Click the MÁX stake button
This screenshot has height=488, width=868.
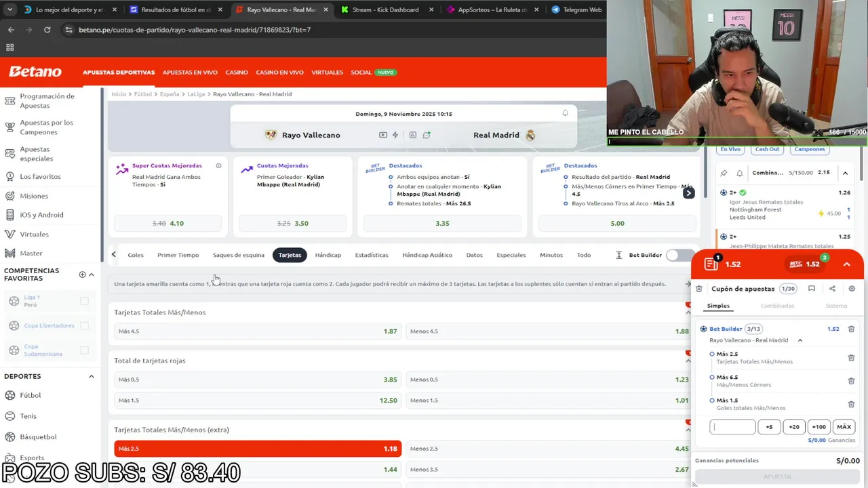tap(844, 427)
